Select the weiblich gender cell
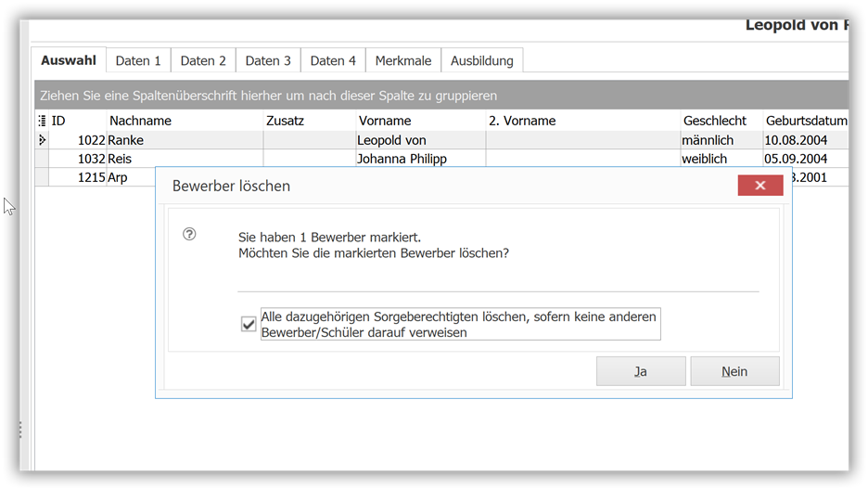Image resolution: width=868 pixels, height=490 pixels. (x=722, y=159)
